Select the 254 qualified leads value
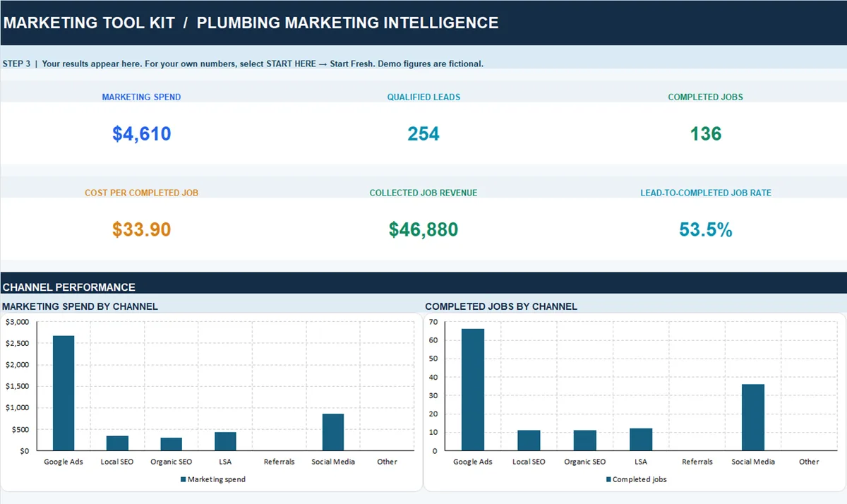The image size is (847, 504). pos(423,134)
